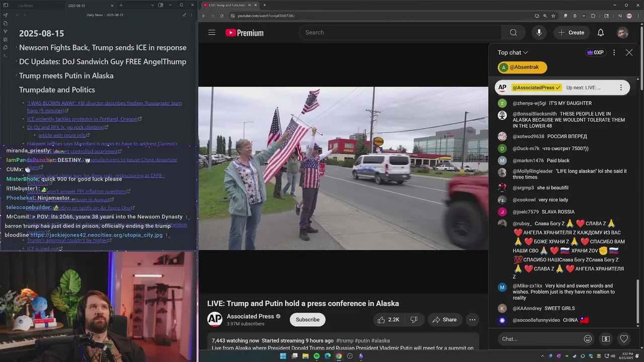Image resolution: width=644 pixels, height=362 pixels.
Task: Open the Top chat mode dropdown
Action: (x=513, y=52)
